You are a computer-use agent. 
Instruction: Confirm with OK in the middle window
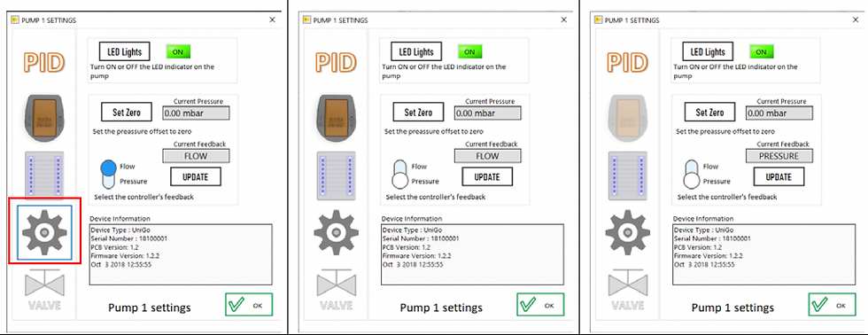(x=541, y=305)
